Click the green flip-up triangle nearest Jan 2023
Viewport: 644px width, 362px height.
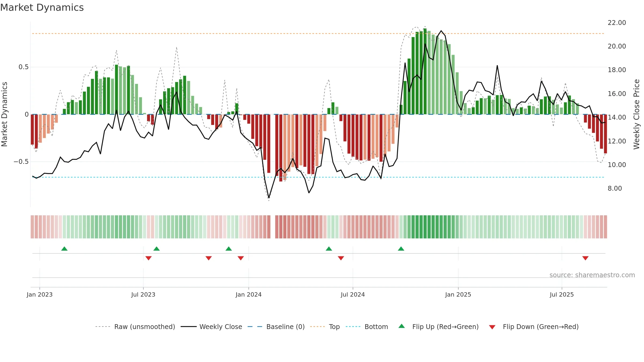click(x=64, y=249)
